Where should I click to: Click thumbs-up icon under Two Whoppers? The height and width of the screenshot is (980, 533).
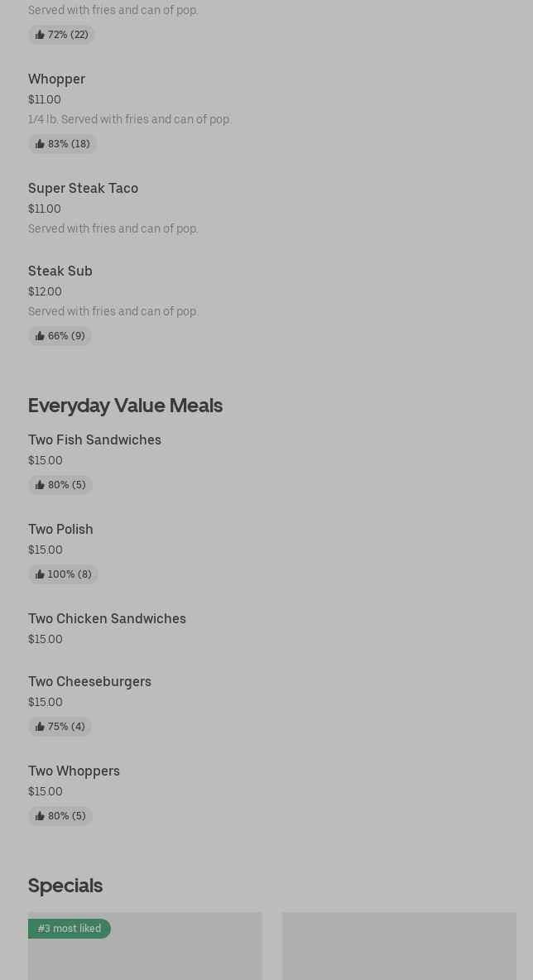[x=40, y=816]
